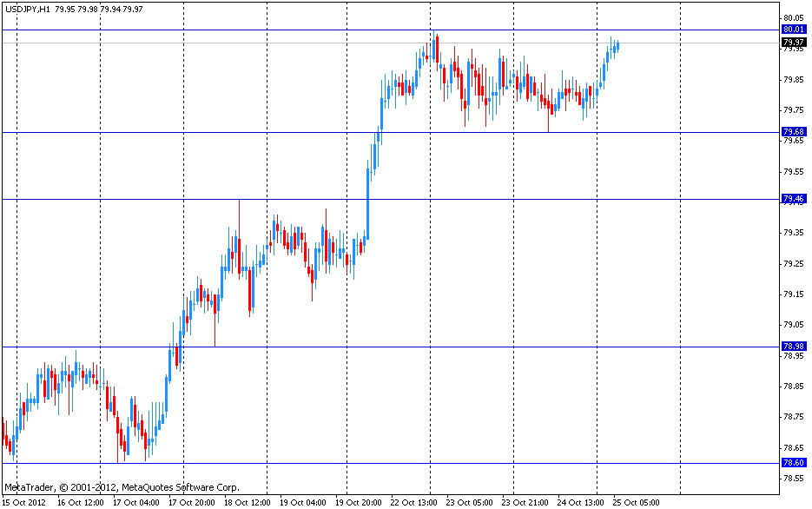The height and width of the screenshot is (509, 812).
Task: Select the 17 Oct 20:00 time label
Action: 192,502
